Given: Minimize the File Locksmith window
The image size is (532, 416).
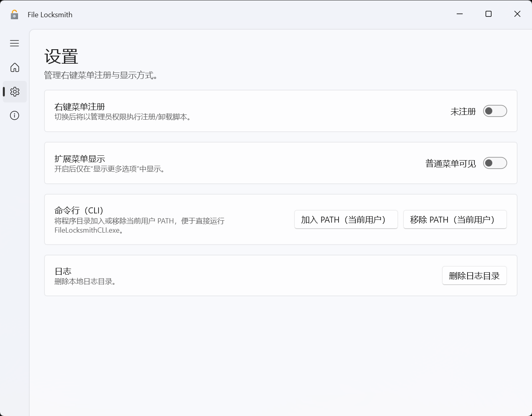Looking at the screenshot, I should (459, 14).
